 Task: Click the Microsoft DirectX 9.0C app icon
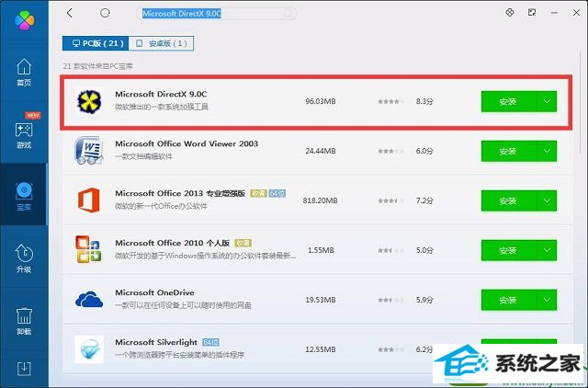(x=89, y=101)
